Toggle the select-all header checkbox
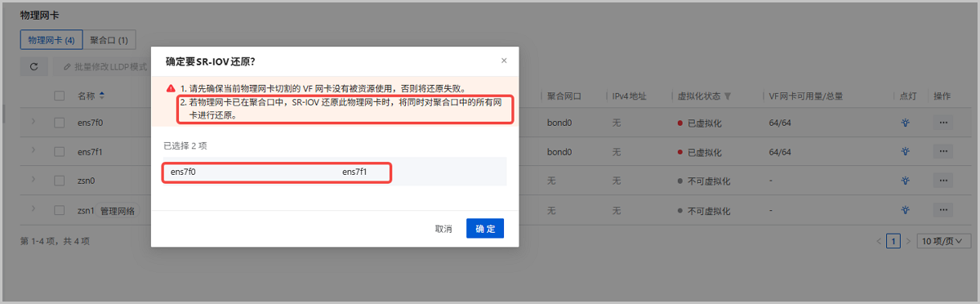The image size is (980, 304). pos(59,96)
